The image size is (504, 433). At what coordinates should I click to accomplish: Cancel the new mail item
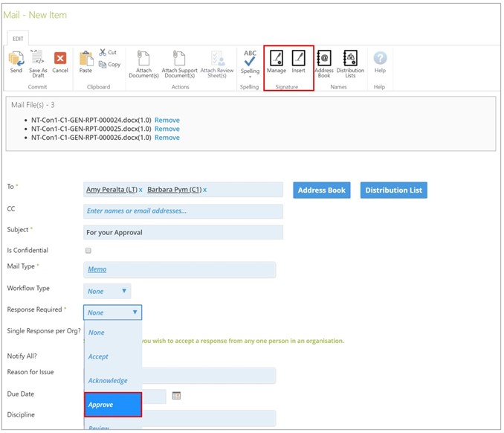point(60,62)
